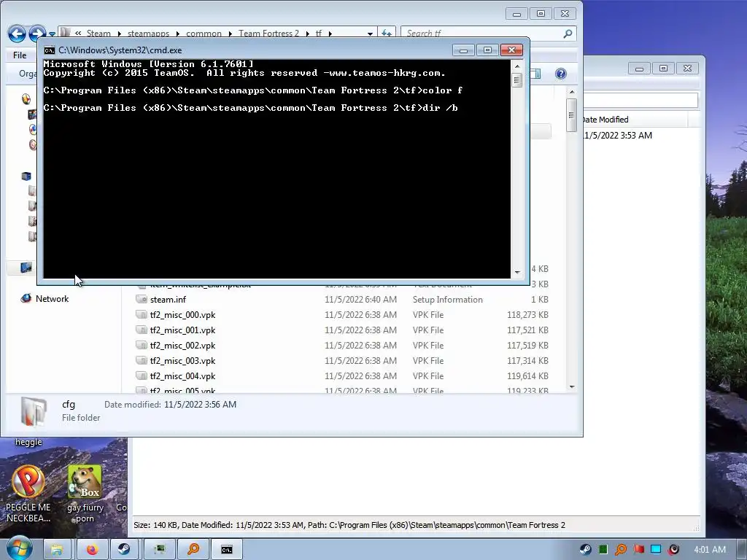Click the Explorer file list scroll-up arrow

pos(572,92)
